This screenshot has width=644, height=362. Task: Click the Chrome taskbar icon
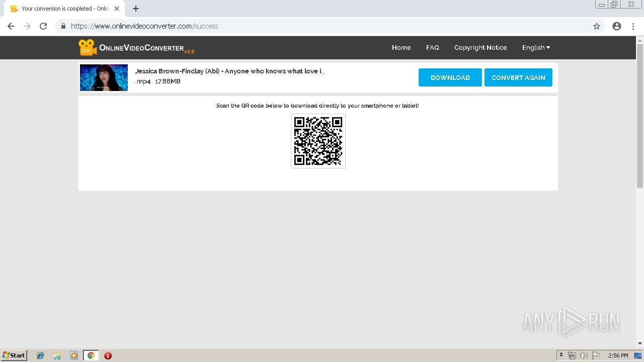coord(91,355)
